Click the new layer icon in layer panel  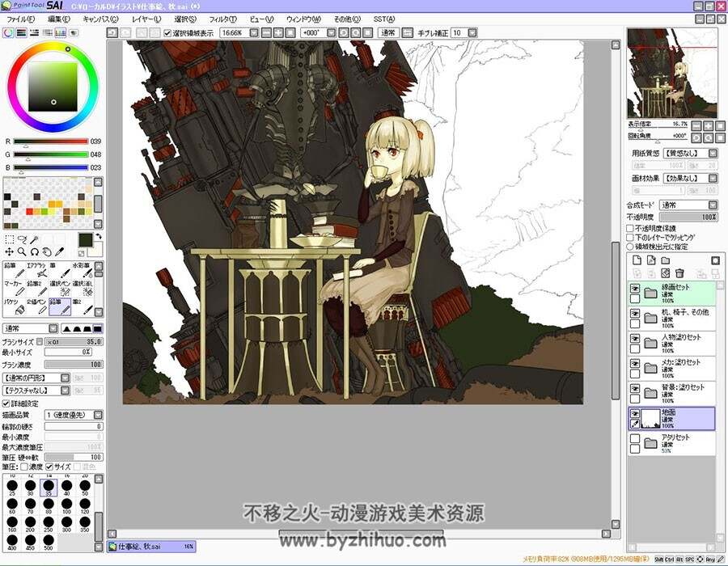(637, 260)
